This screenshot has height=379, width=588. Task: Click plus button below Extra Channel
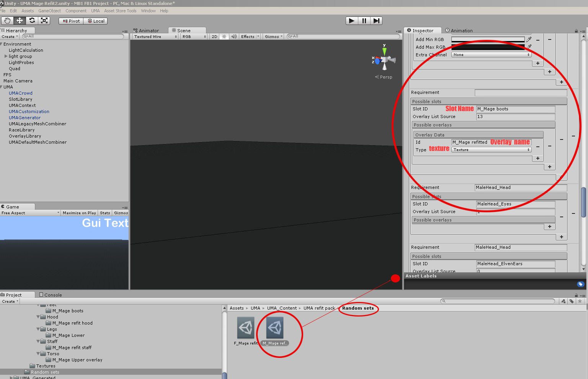(538, 64)
